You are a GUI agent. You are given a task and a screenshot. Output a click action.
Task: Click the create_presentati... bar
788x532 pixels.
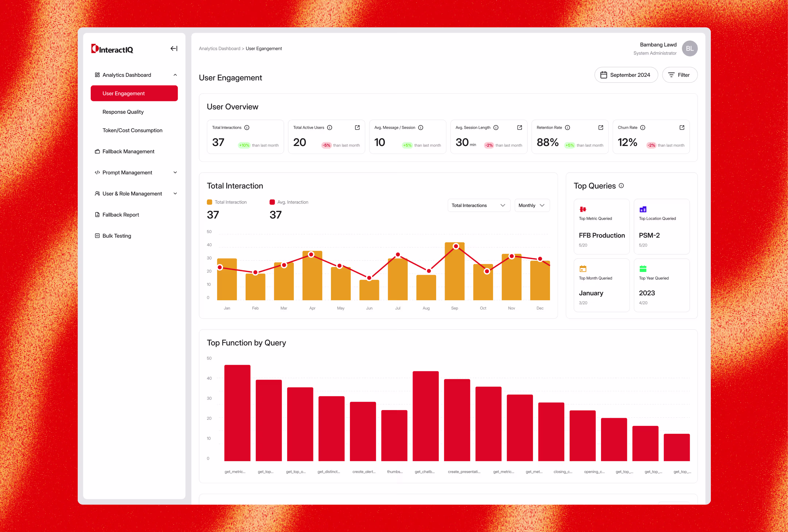click(457, 420)
